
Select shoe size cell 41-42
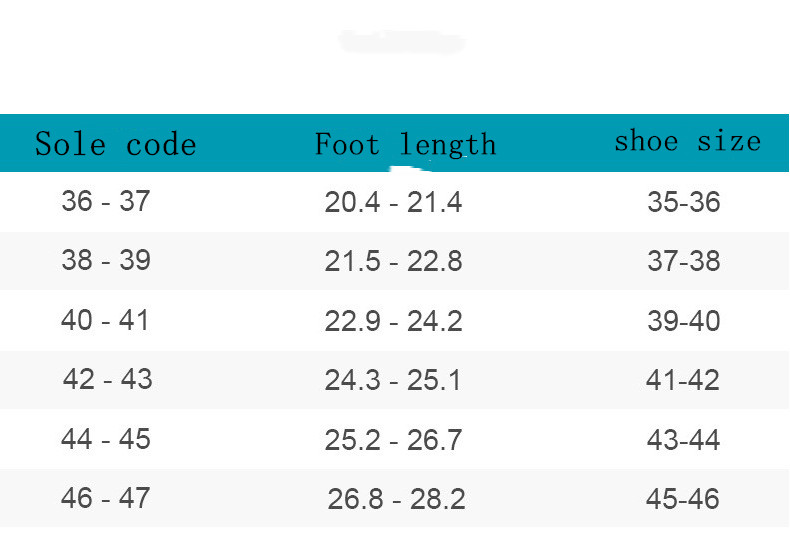684,381
